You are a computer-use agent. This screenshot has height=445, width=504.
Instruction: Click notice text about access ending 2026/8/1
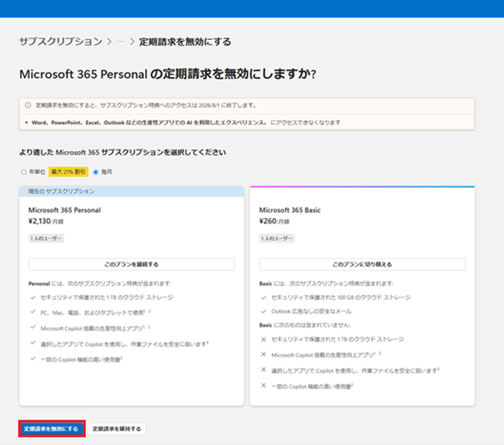146,105
